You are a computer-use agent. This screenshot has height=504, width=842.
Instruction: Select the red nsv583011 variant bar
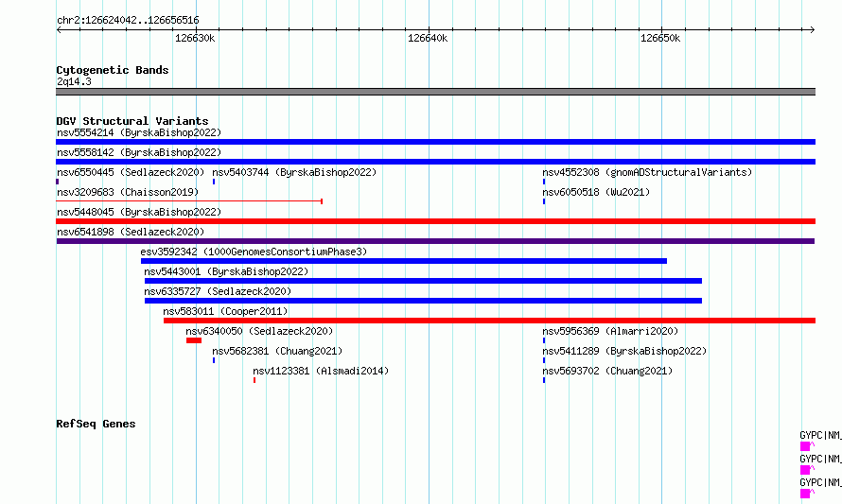[x=490, y=321]
